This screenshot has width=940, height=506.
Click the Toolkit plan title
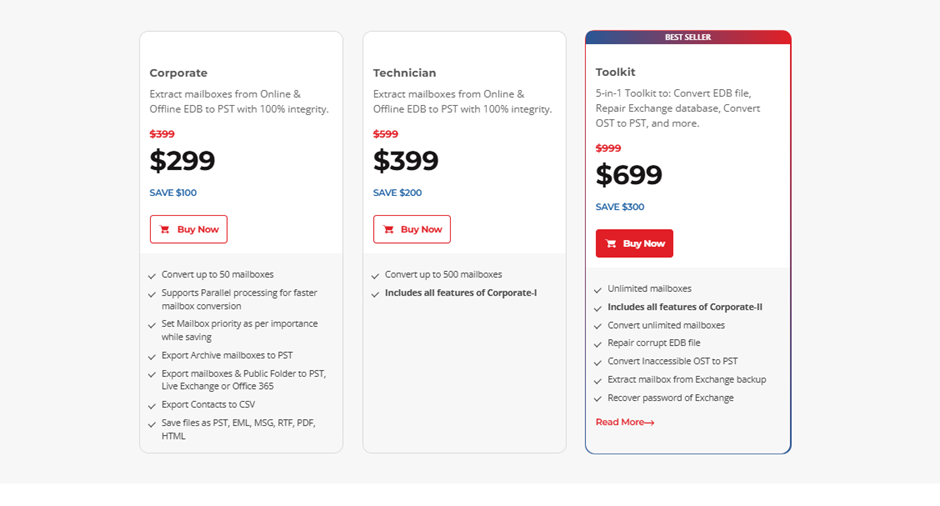pyautogui.click(x=615, y=72)
